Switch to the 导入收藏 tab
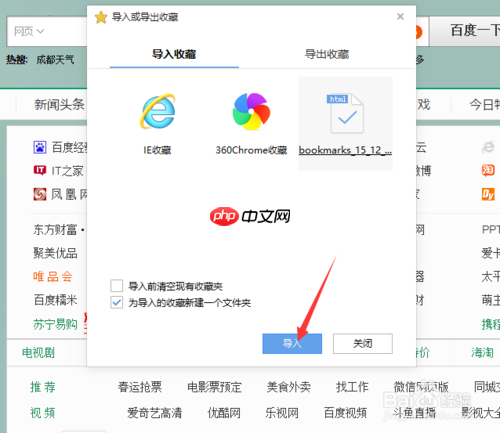 (174, 54)
